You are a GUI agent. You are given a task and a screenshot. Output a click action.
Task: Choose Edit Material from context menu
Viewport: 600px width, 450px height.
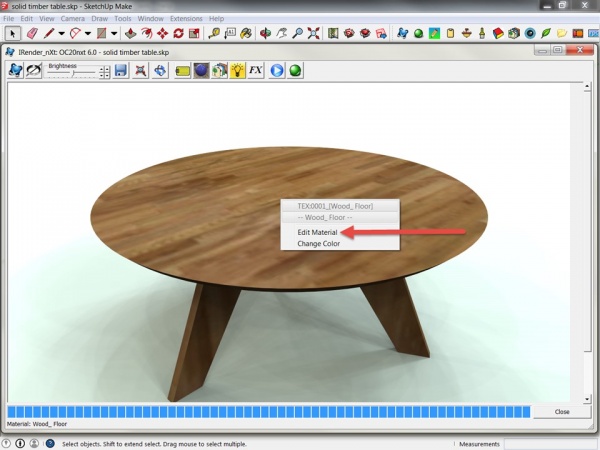[x=317, y=232]
